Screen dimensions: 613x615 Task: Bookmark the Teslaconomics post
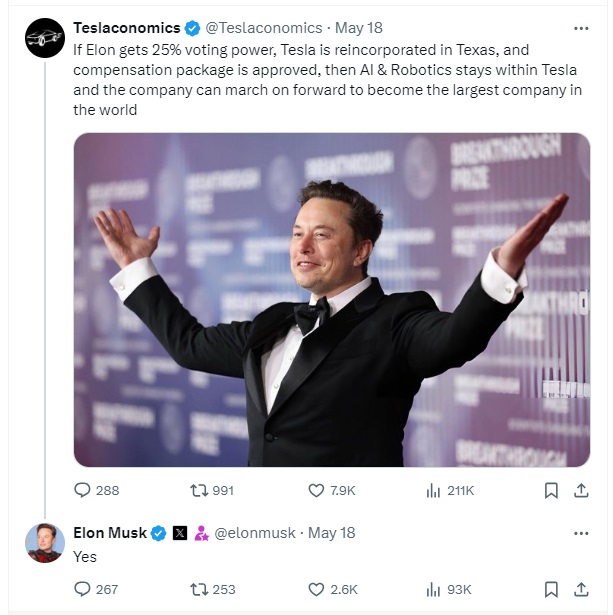tap(551, 490)
